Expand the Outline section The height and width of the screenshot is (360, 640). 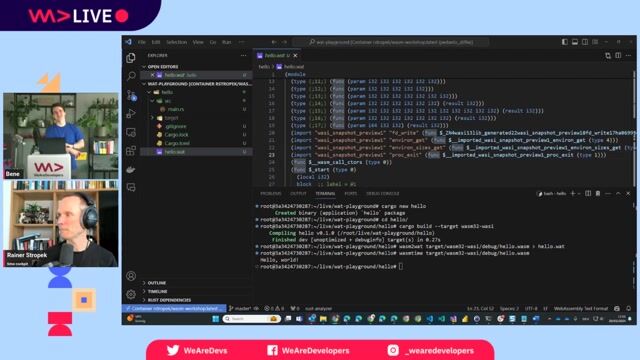tap(156, 283)
